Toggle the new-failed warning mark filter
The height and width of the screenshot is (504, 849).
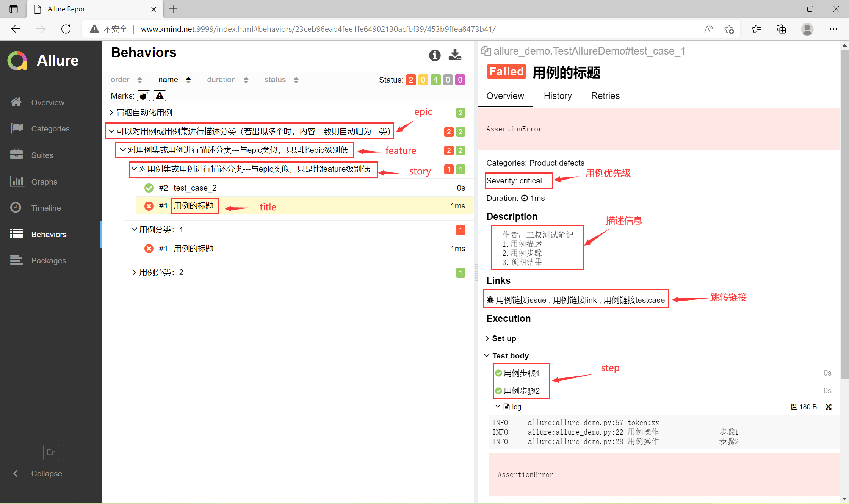pyautogui.click(x=160, y=96)
